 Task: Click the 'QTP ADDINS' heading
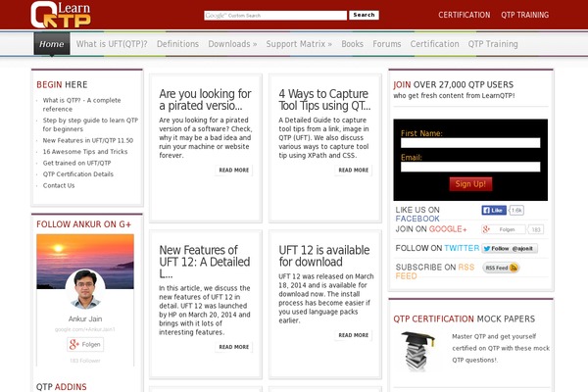pyautogui.click(x=62, y=387)
